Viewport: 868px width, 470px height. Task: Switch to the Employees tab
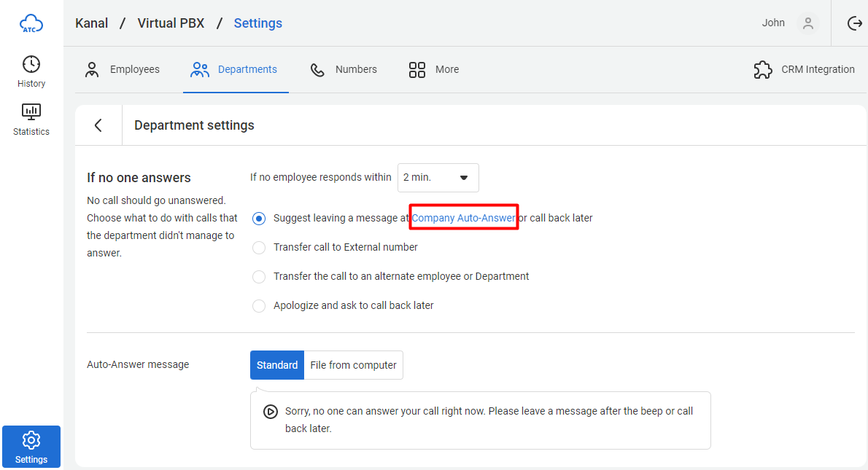(x=123, y=70)
